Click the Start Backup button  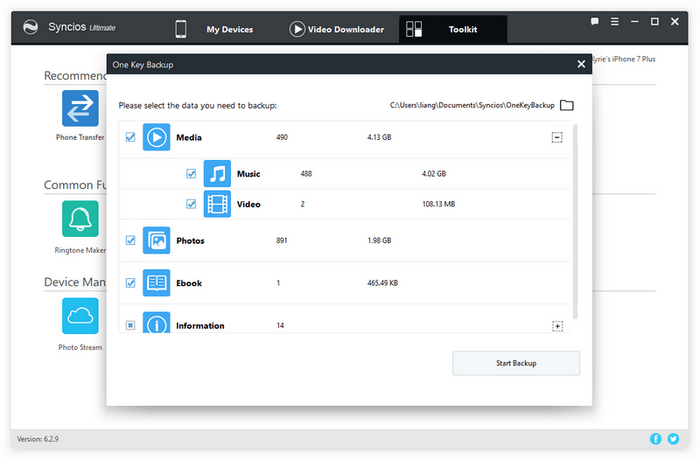coord(516,363)
